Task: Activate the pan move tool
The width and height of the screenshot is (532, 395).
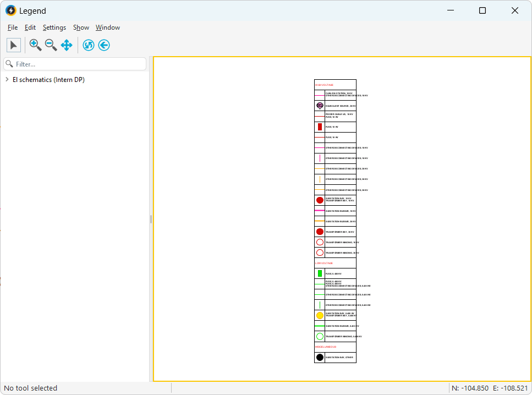Action: 67,45
